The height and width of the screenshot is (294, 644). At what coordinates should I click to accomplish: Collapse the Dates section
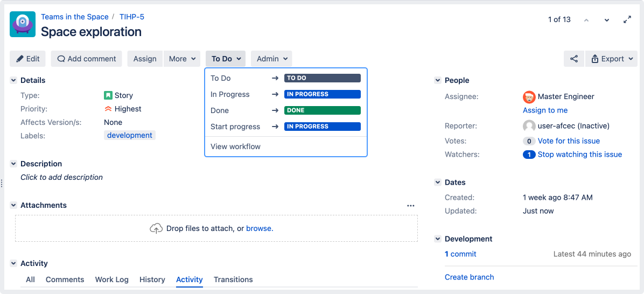(438, 183)
